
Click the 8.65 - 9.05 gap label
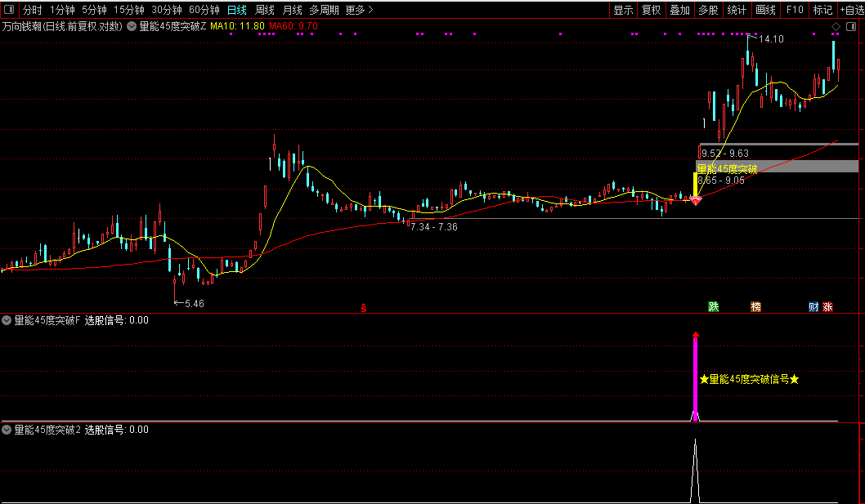721,181
